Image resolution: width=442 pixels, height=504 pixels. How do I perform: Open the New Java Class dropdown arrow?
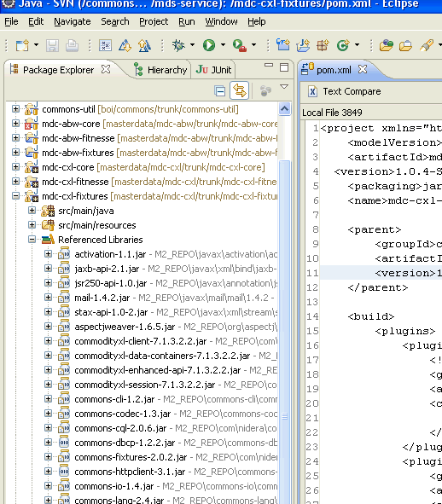pyautogui.click(x=357, y=45)
